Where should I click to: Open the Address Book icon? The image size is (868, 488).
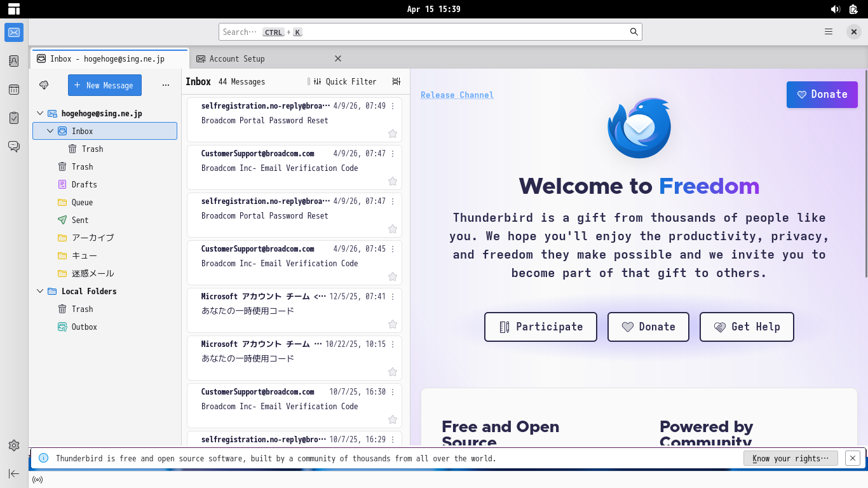click(14, 61)
